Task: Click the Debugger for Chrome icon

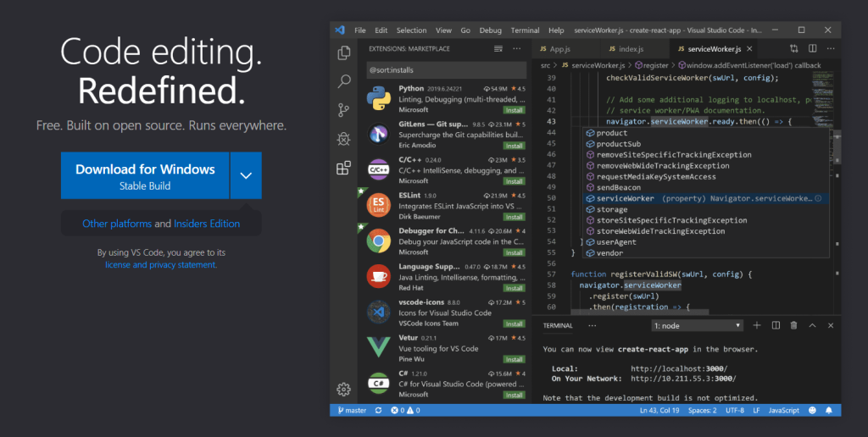Action: pyautogui.click(x=379, y=241)
